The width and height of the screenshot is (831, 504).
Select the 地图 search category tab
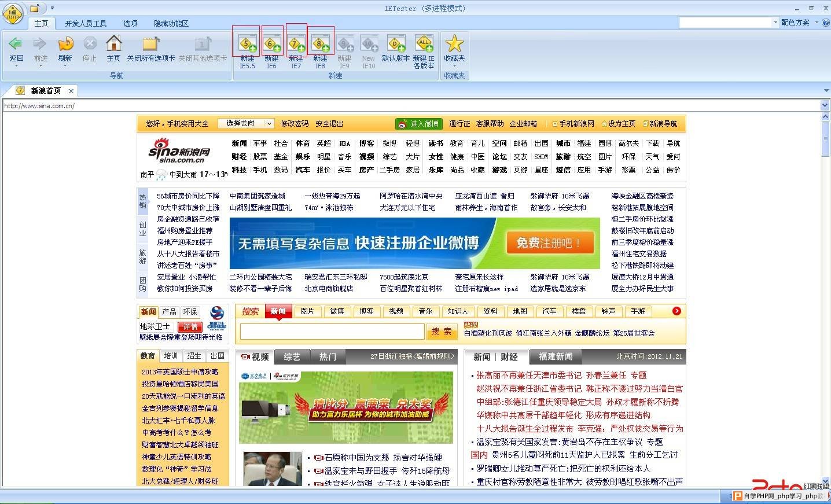[x=520, y=311]
